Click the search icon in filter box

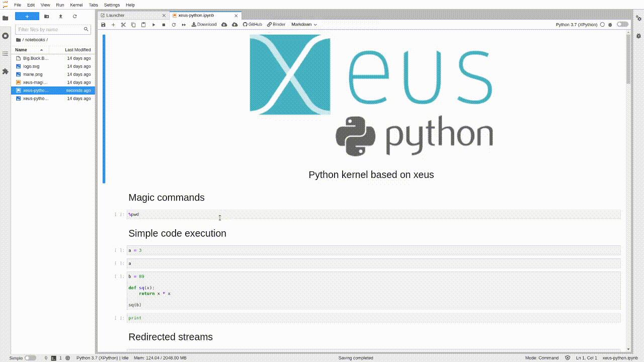click(x=86, y=29)
